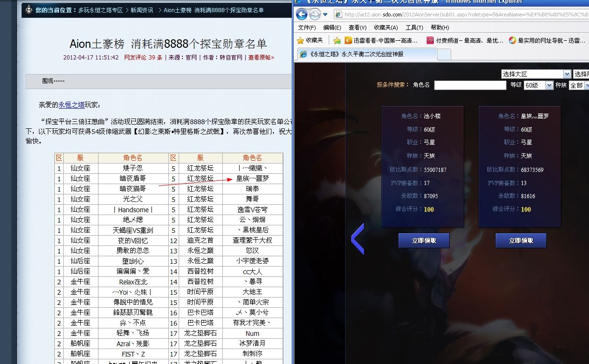The width and height of the screenshot is (589, 364).
Task: Open the 编辑(E) menu
Action: [332, 28]
